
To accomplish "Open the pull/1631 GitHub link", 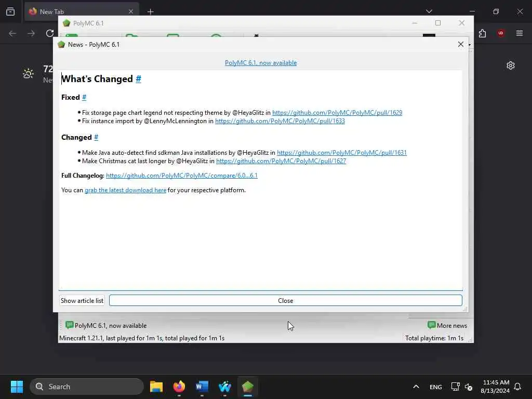I will [x=342, y=153].
